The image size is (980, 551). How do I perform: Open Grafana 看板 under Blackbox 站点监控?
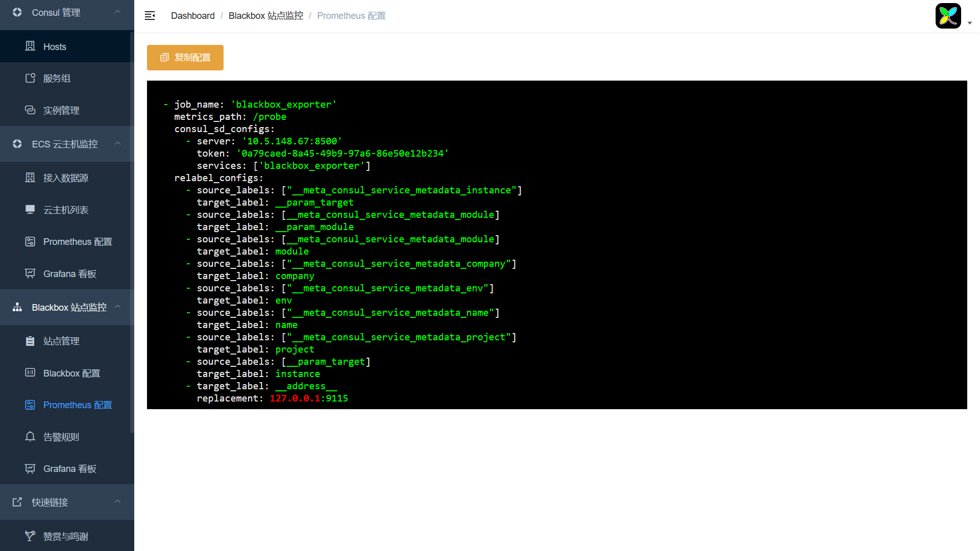(69, 468)
